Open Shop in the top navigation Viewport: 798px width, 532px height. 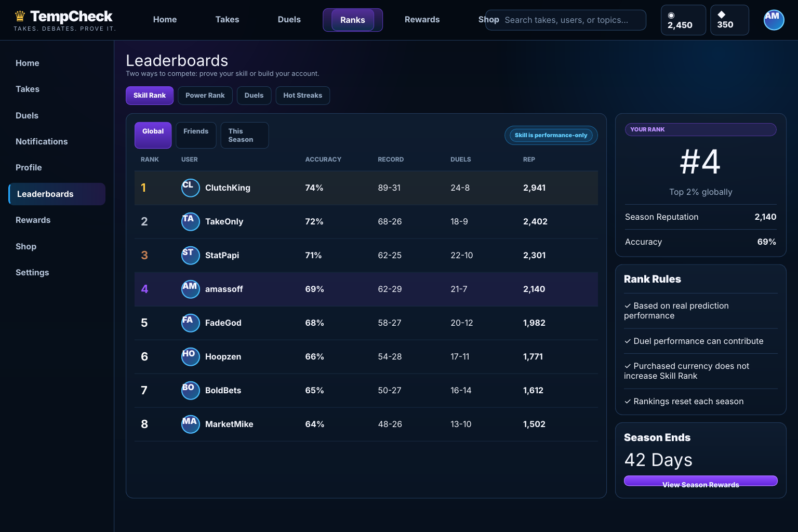[x=488, y=19]
